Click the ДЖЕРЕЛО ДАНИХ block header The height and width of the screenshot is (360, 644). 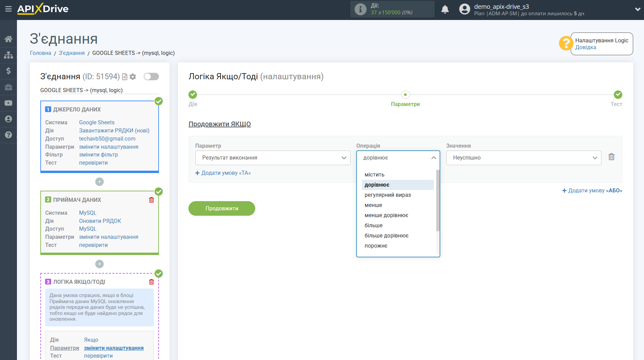point(77,109)
